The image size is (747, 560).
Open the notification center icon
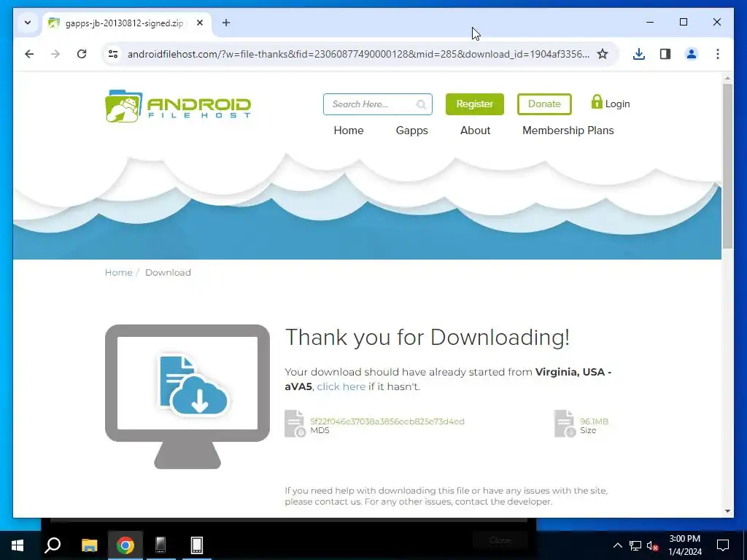(x=723, y=545)
